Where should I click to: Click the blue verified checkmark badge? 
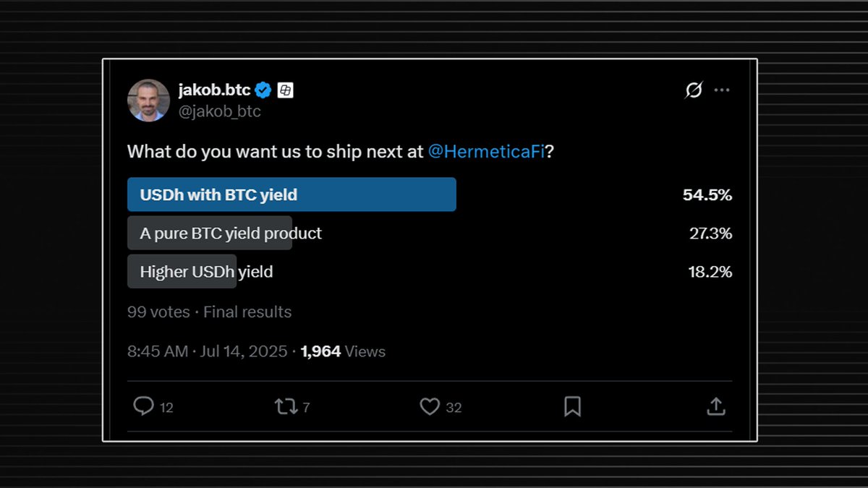click(264, 90)
